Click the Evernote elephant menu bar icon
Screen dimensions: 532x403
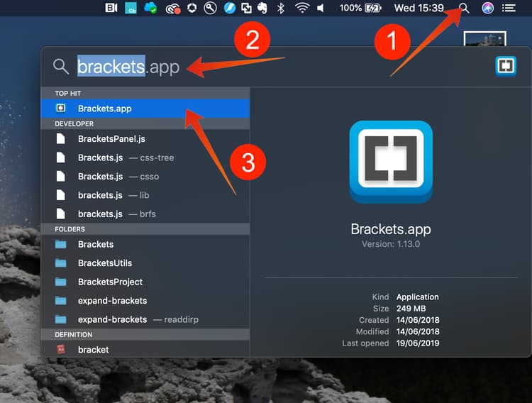262,8
